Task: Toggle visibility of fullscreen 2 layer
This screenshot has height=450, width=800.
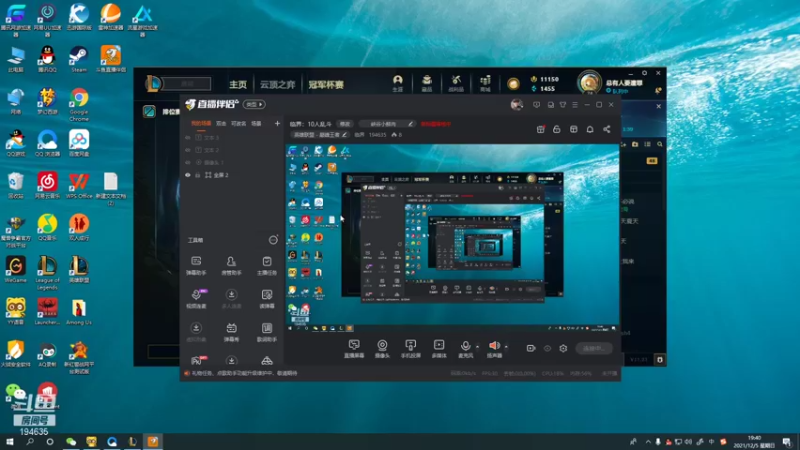Action: pos(188,175)
